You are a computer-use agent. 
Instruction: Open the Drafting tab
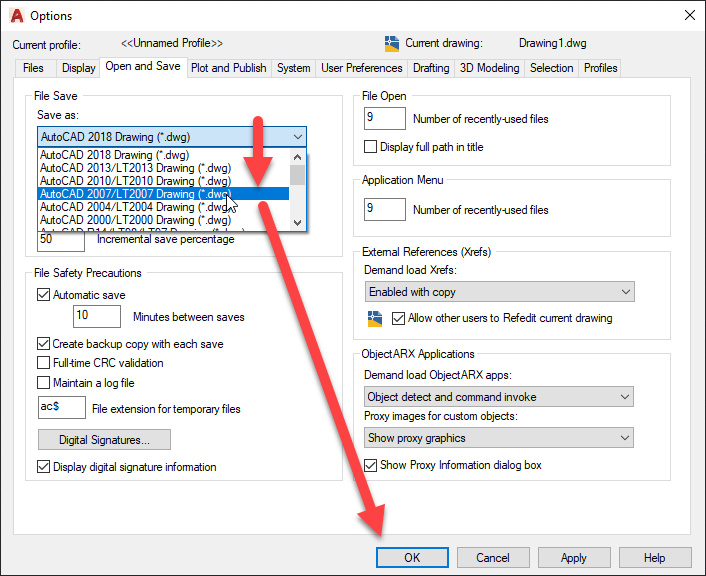[431, 68]
